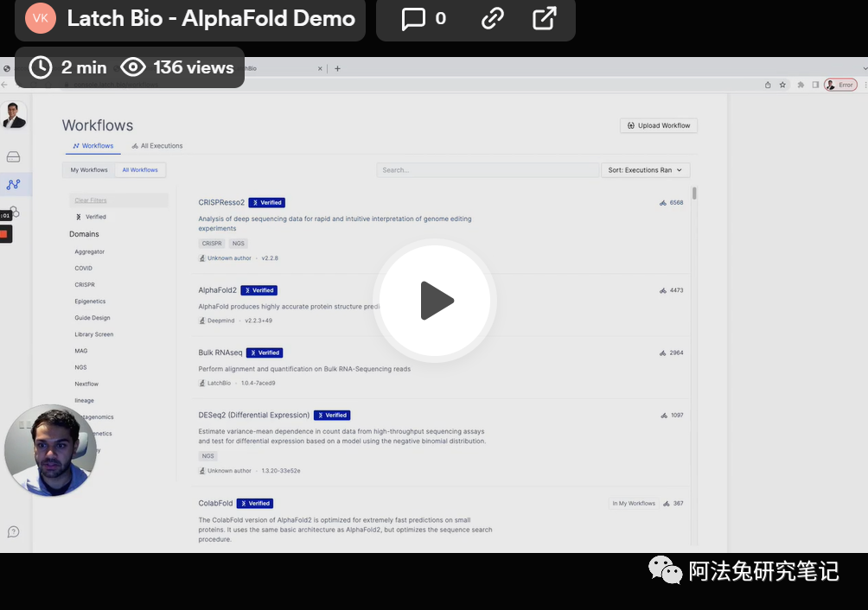This screenshot has width=868, height=610.
Task: Play the AlphaFold demo video
Action: tap(435, 301)
